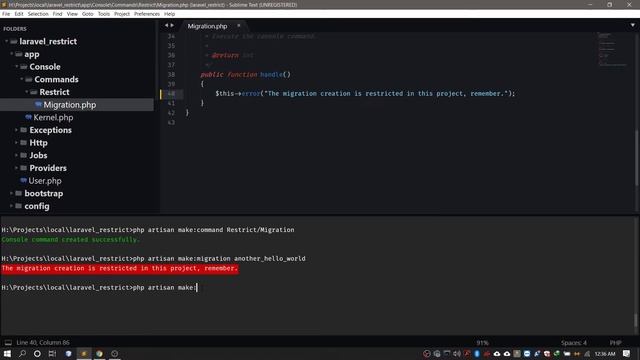Expand the config folder arrow
640x360 pixels.
tap(11, 206)
